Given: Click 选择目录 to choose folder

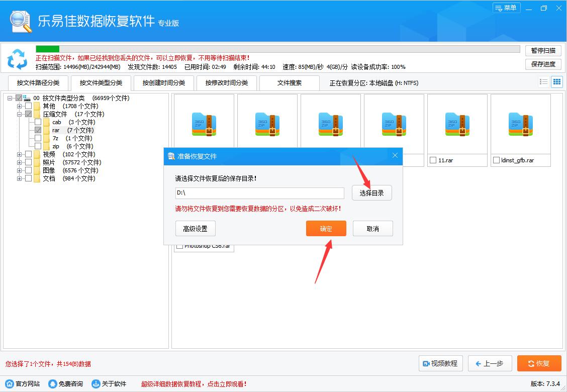Looking at the screenshot, I should [372, 193].
